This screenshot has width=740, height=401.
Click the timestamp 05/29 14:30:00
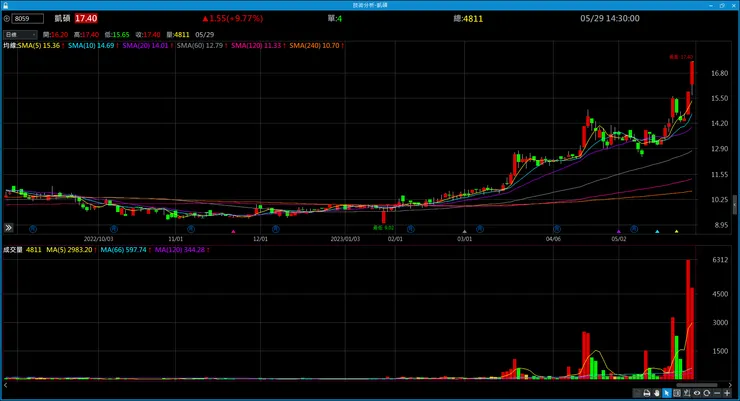(x=610, y=18)
